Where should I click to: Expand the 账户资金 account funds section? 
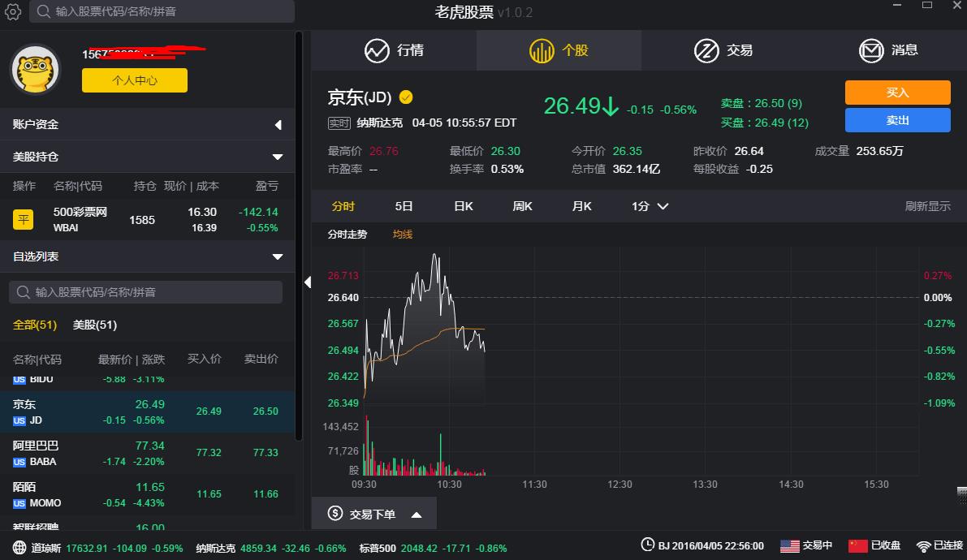[x=148, y=125]
